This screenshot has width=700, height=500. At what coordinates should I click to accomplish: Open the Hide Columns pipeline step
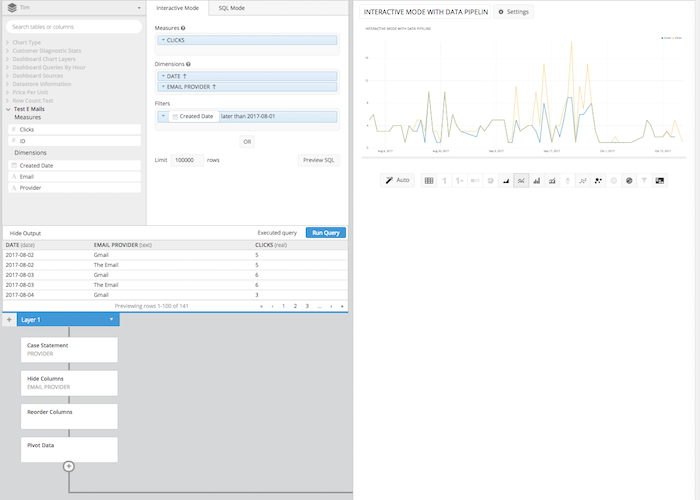69,383
